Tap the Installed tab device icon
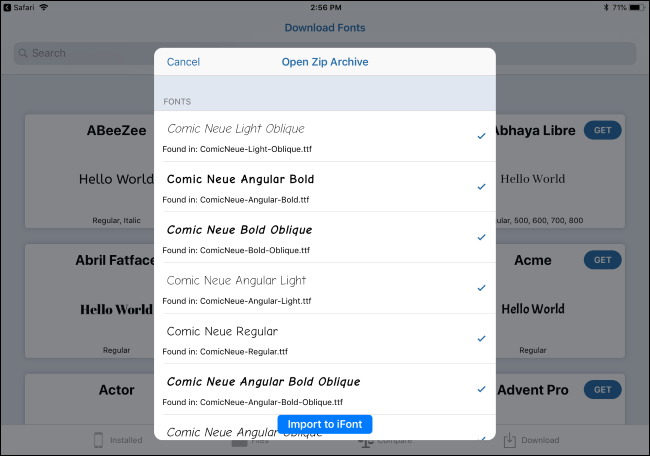The image size is (650, 456). pos(99,440)
